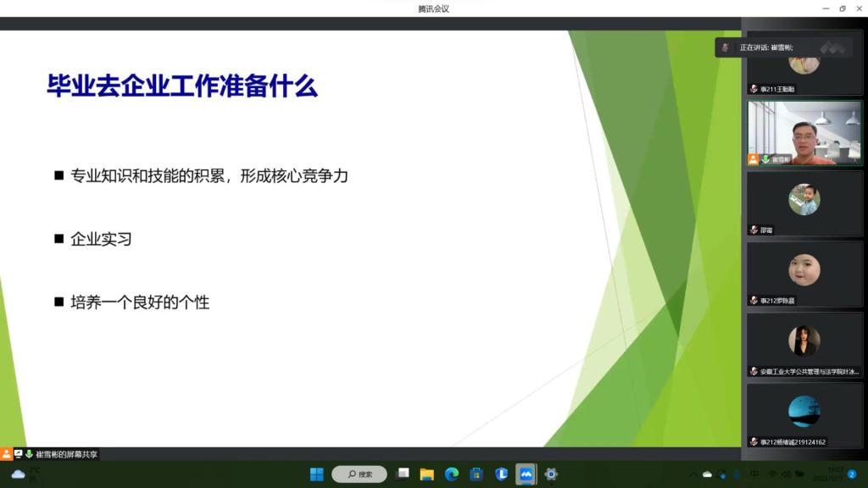Click the 正在讲话 speaking indicator banner
The image size is (868, 488).
[x=771, y=47]
